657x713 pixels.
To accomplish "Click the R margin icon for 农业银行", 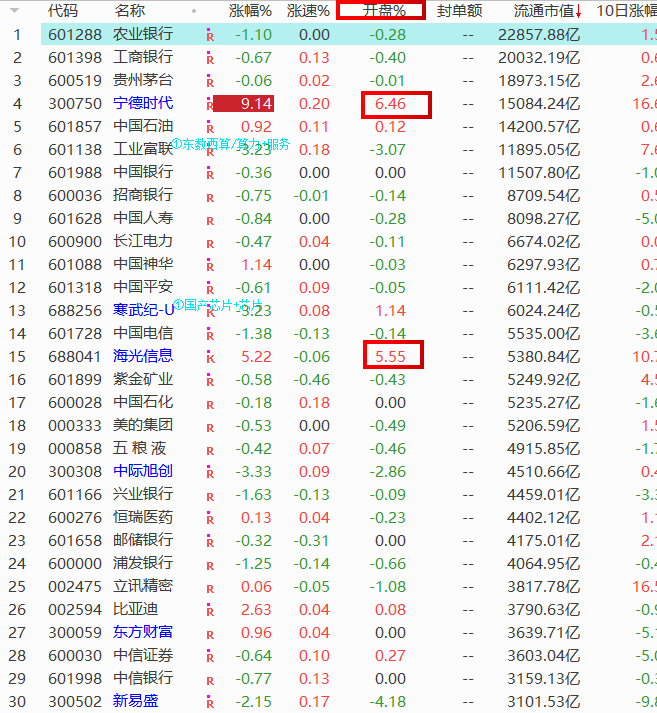I will click(x=210, y=35).
